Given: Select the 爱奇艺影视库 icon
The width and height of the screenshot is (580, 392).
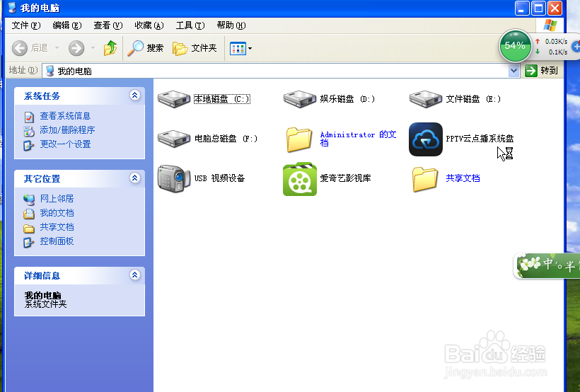Looking at the screenshot, I should (300, 179).
